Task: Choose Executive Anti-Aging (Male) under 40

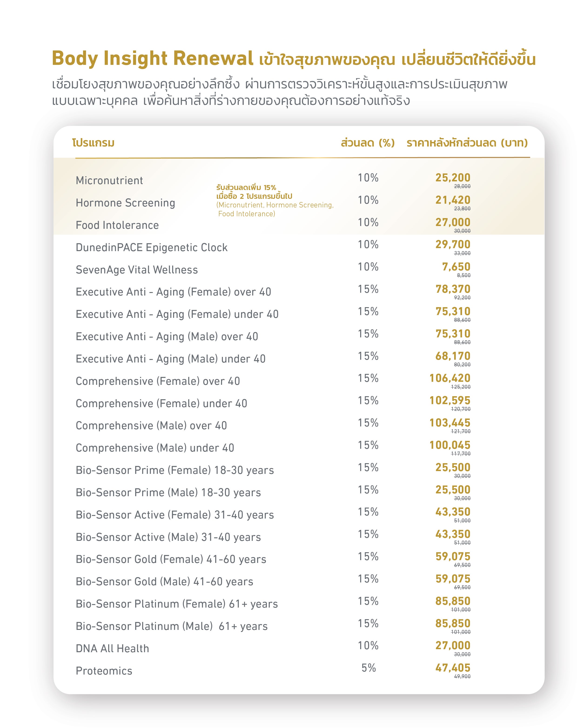Action: coord(170,359)
